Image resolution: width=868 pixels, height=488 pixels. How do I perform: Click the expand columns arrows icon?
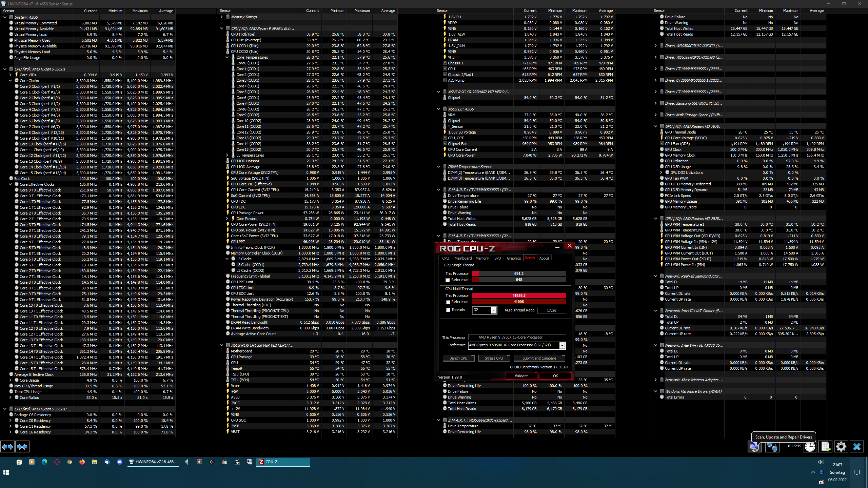7,447
